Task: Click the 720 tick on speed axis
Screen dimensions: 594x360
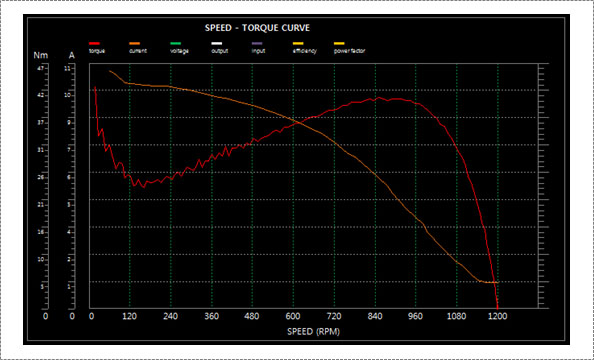Action: point(334,316)
